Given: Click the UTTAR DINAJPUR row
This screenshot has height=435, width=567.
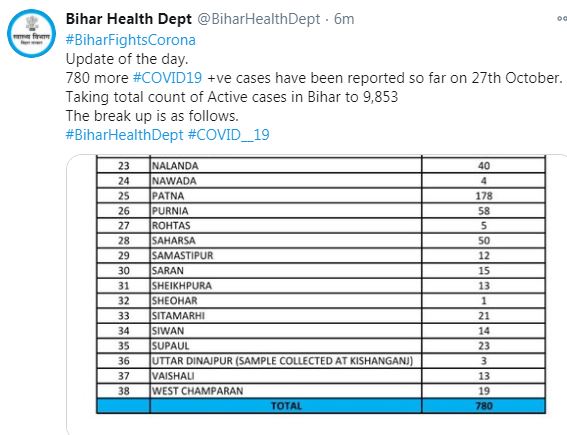Looking at the screenshot, I should [x=321, y=361].
